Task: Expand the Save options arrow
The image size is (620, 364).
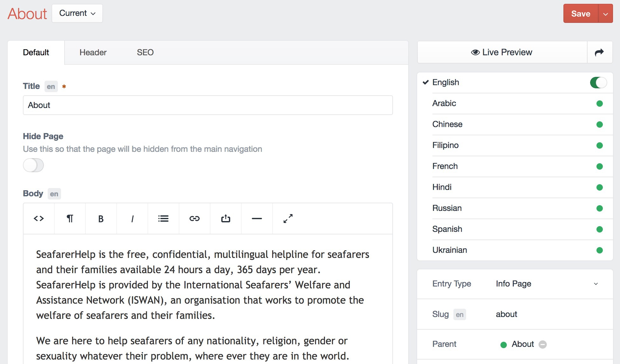Action: point(606,14)
